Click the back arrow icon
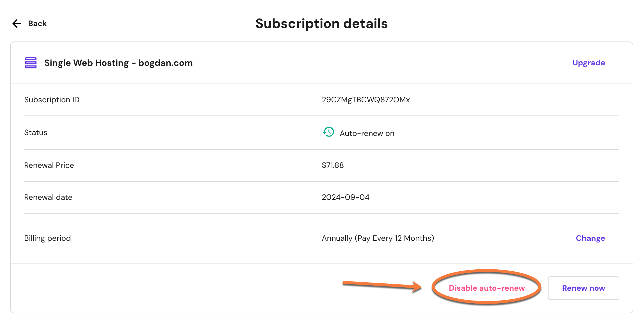This screenshot has height=319, width=644. tap(17, 24)
